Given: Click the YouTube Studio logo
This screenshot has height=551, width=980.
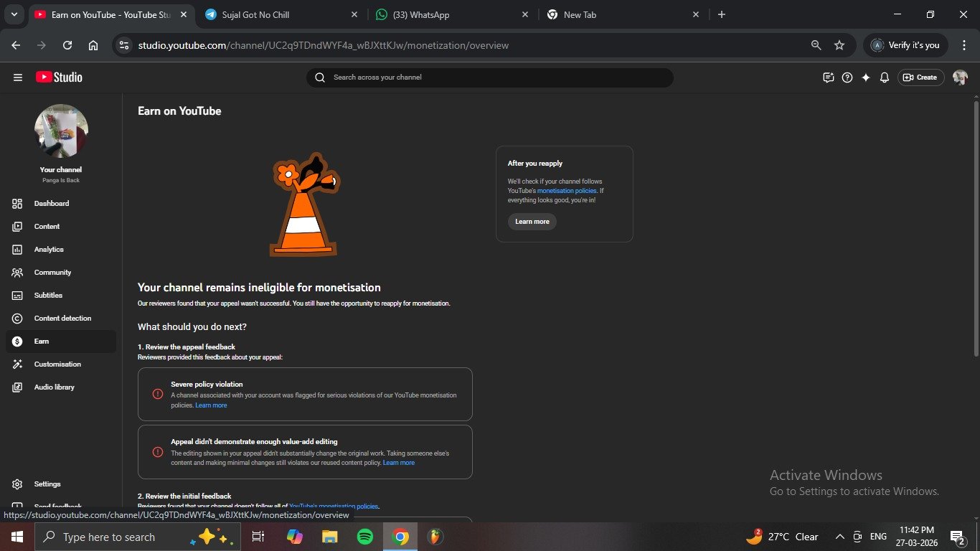Looking at the screenshot, I should point(59,77).
